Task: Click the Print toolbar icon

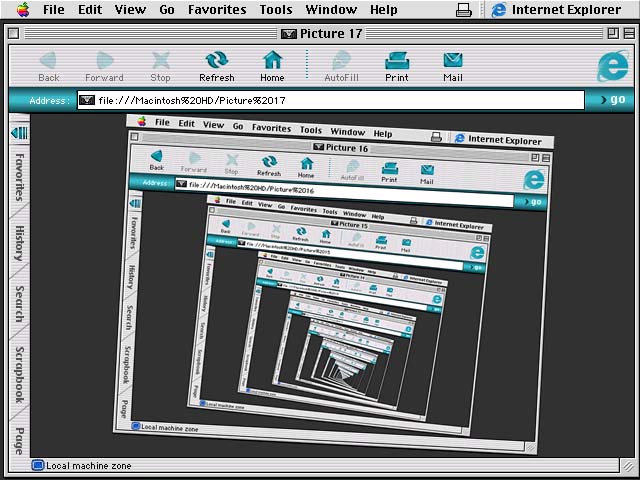Action: tap(397, 61)
